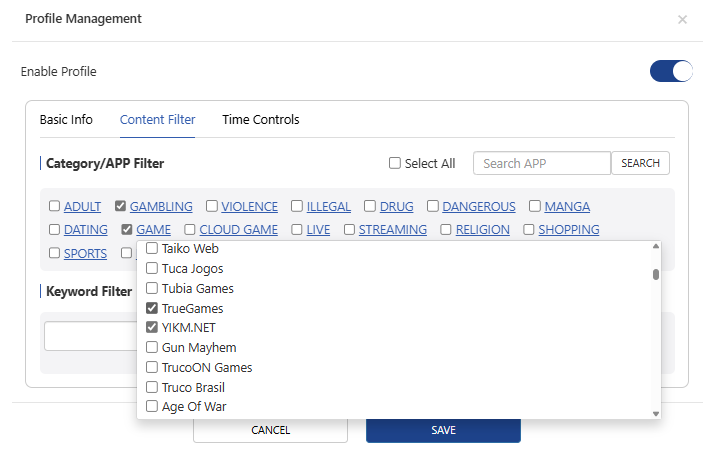Screen dimensions: 714x455
Task: Expand the CLOUD GAME category list
Action: 238,230
